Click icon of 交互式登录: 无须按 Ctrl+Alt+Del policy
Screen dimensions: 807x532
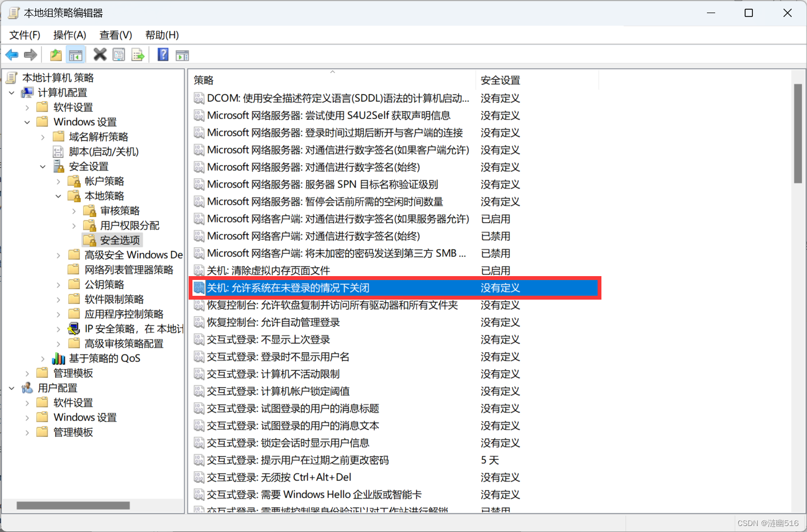(x=199, y=477)
